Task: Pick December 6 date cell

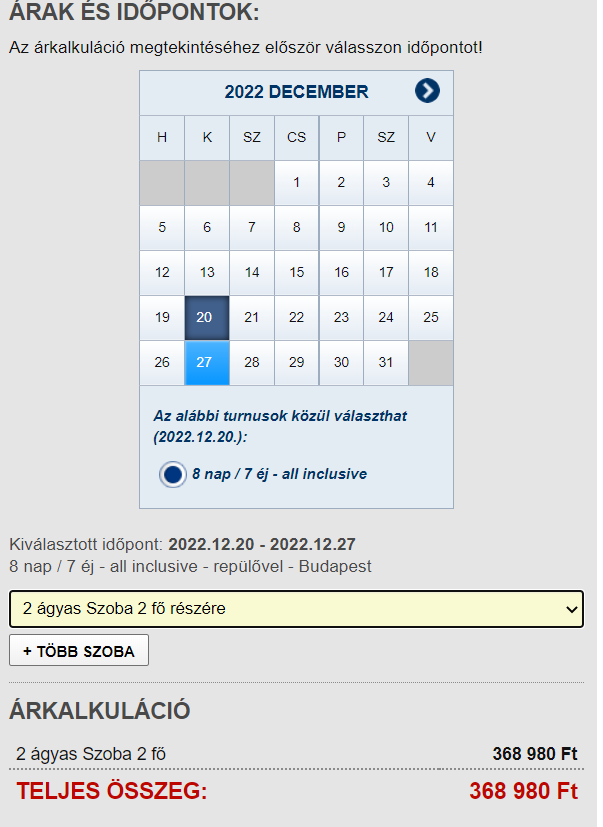Action: [x=207, y=227]
